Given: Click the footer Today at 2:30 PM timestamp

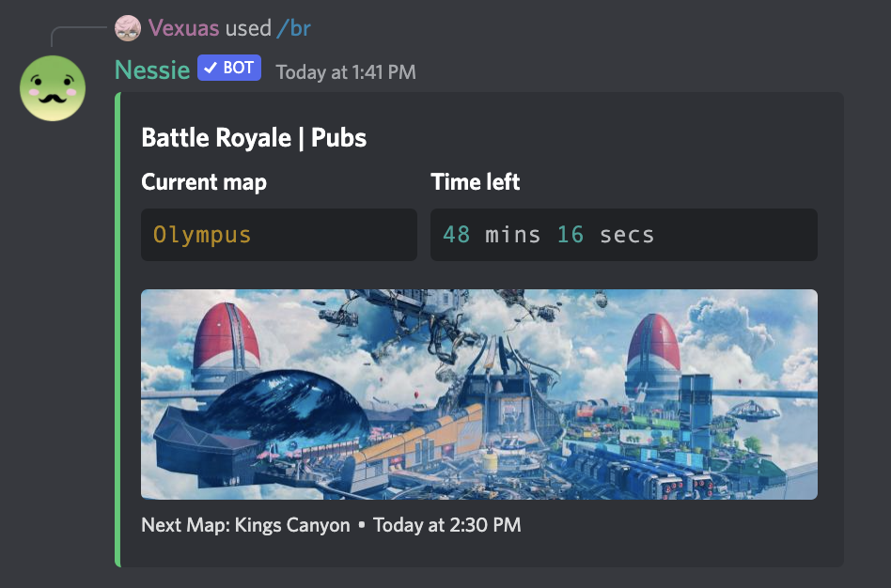Looking at the screenshot, I should pyautogui.click(x=446, y=525).
